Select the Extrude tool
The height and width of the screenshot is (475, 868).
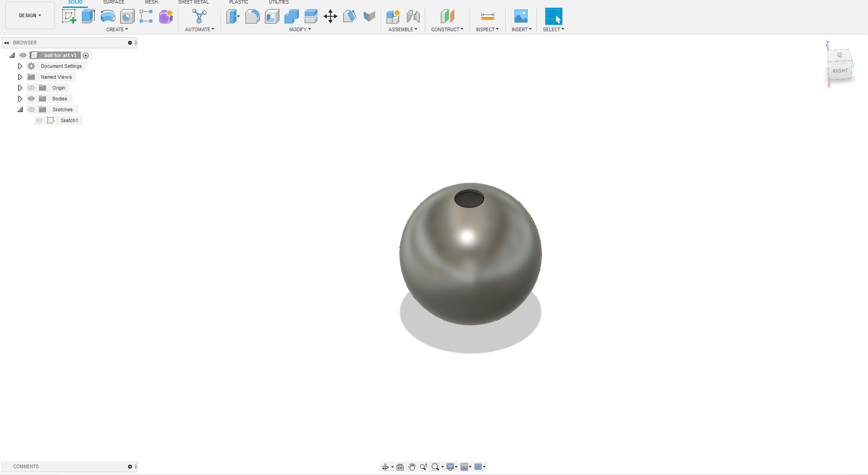[88, 16]
